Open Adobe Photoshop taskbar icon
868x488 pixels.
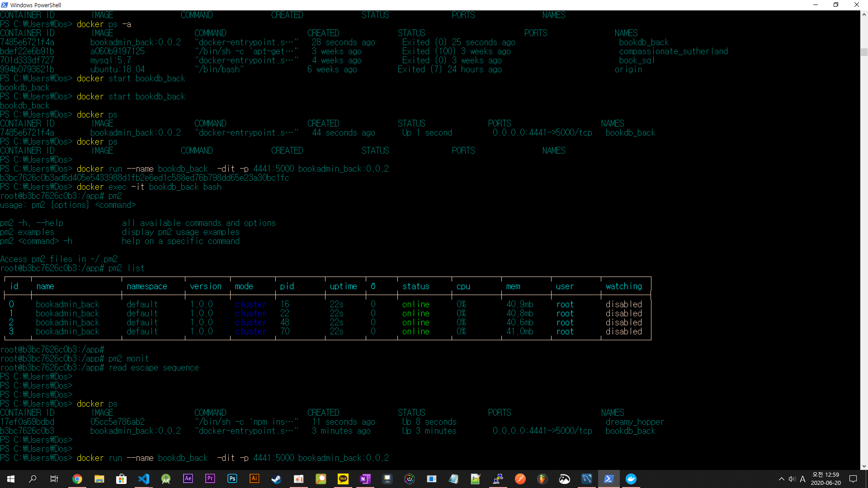pyautogui.click(x=232, y=479)
